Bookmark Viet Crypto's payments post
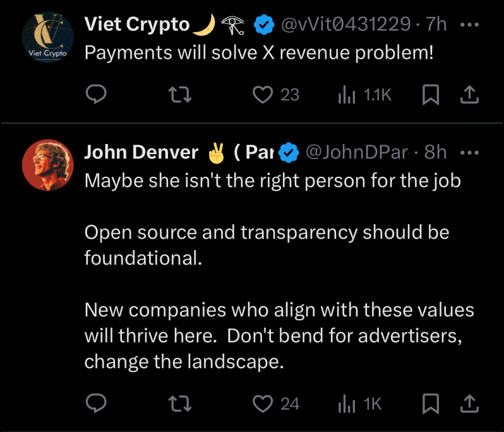The width and height of the screenshot is (504, 432). pyautogui.click(x=430, y=94)
